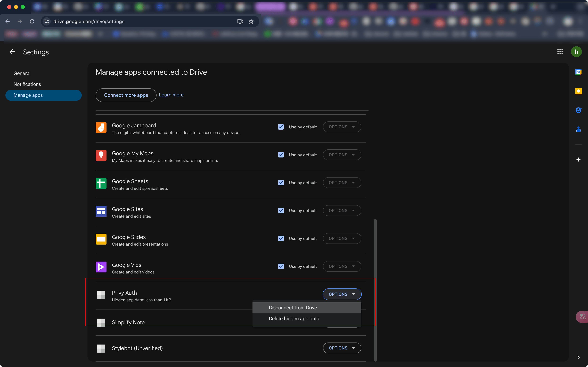Image resolution: width=588 pixels, height=367 pixels.
Task: Click the Stylebot placeholder app icon
Action: (101, 349)
